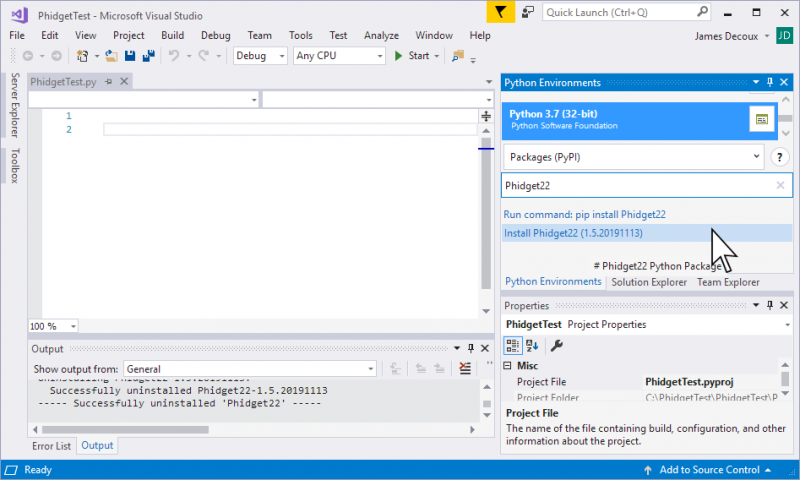Open the Python 3.7 interactive window icon
Viewport: 800px width, 480px height.
click(761, 119)
